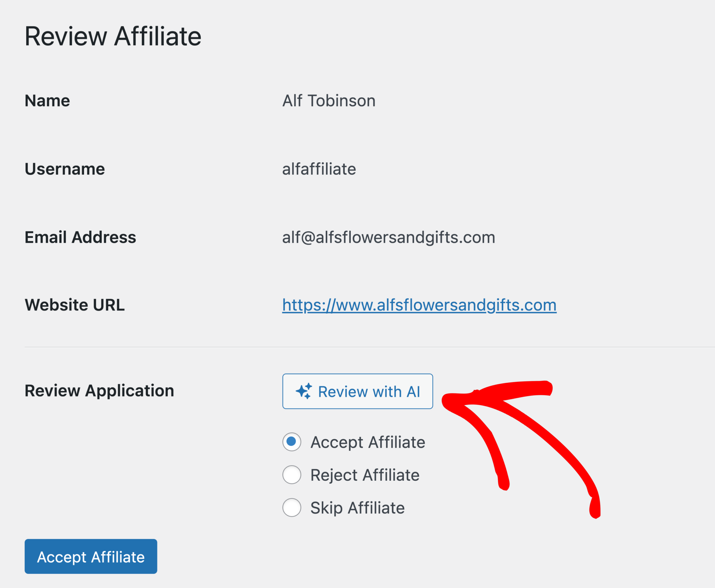Click the Review with AI button

click(x=358, y=391)
